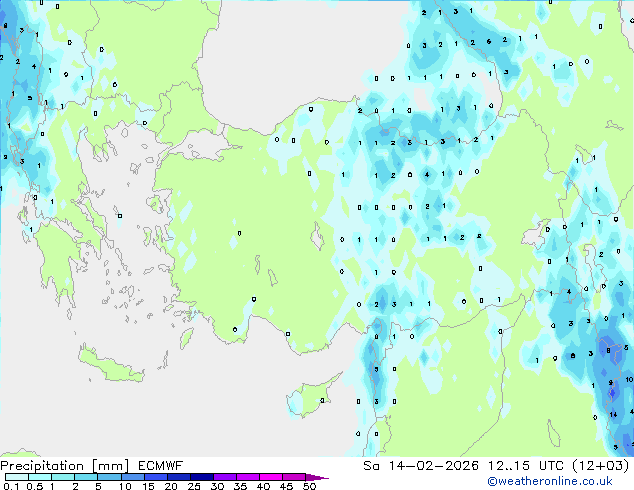634x490 pixels.
Task: Click the '50' legend scale label
Action: [x=309, y=486]
